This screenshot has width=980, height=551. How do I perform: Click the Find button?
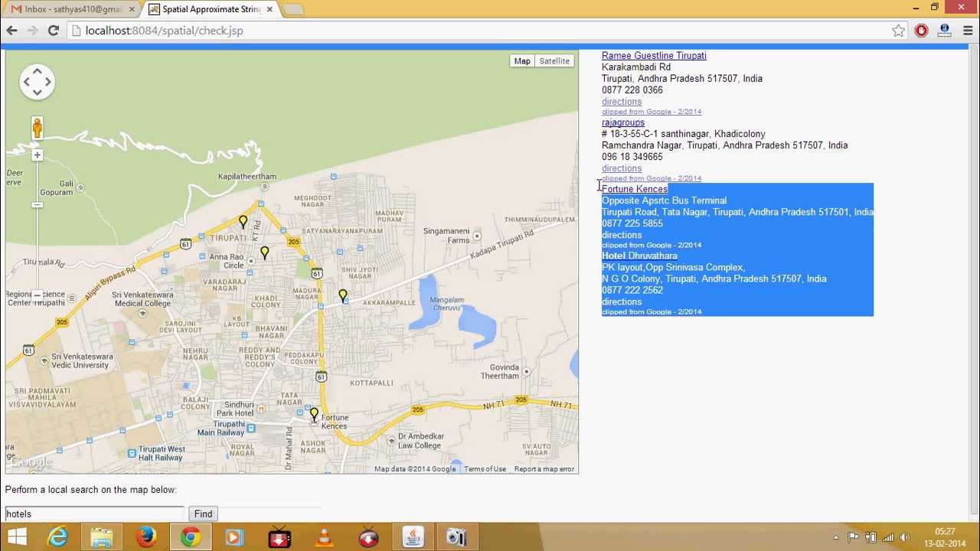click(203, 514)
